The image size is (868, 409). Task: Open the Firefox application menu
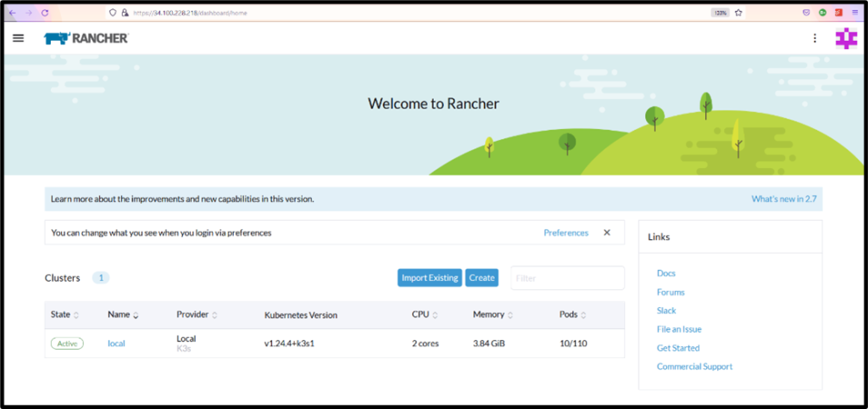pyautogui.click(x=854, y=13)
